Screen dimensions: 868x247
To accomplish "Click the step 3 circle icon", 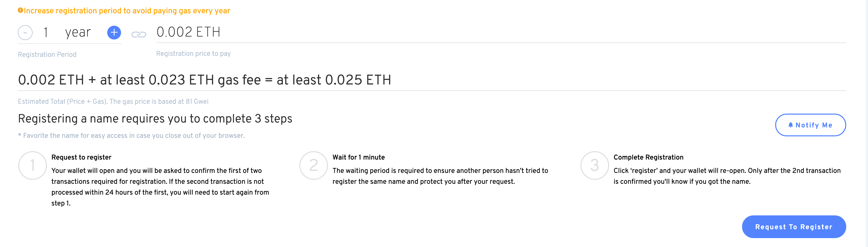I will pyautogui.click(x=594, y=165).
